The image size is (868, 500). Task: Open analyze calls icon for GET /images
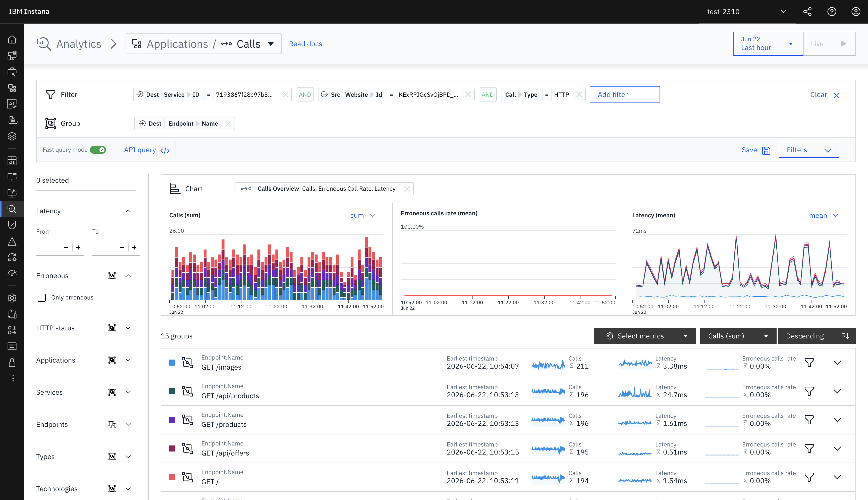coord(187,362)
